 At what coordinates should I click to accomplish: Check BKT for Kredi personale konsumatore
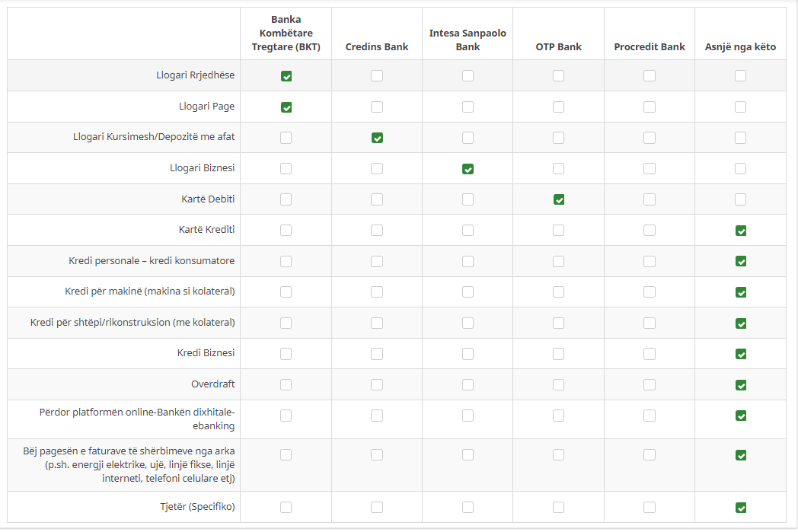tap(286, 261)
